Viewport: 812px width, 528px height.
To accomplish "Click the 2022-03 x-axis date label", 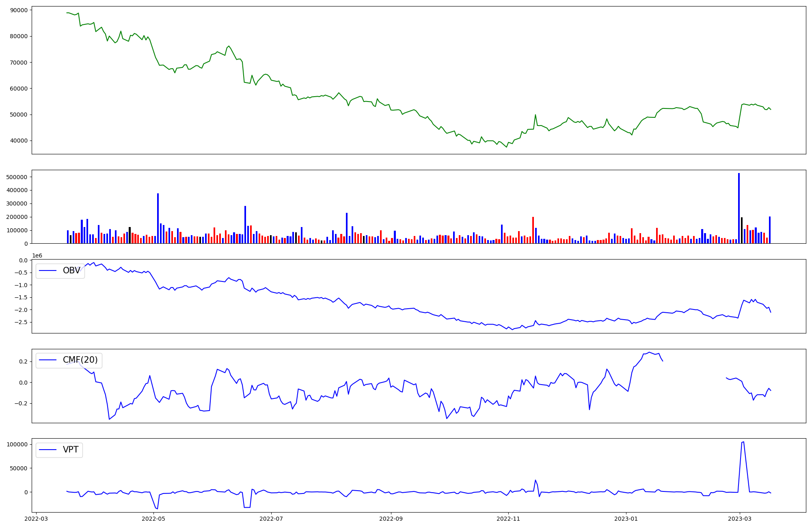I will coord(36,519).
